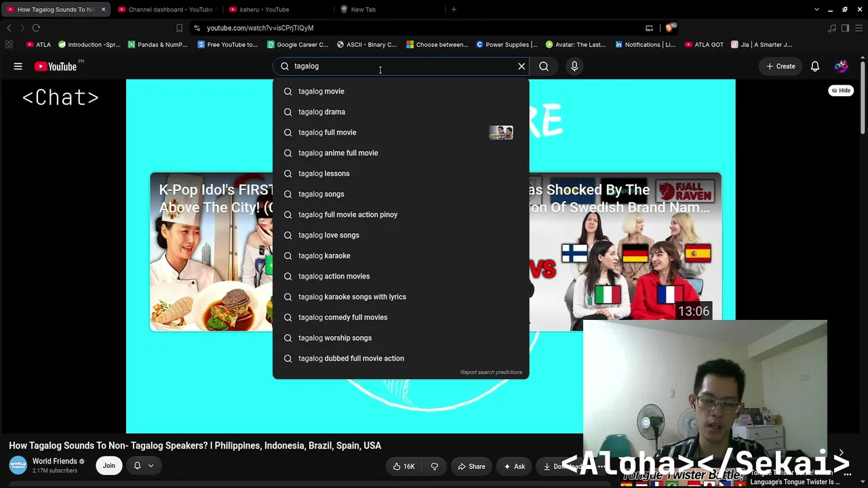Open Power Supplies bookmark
Viewport: 868px width, 488px height.
click(507, 45)
